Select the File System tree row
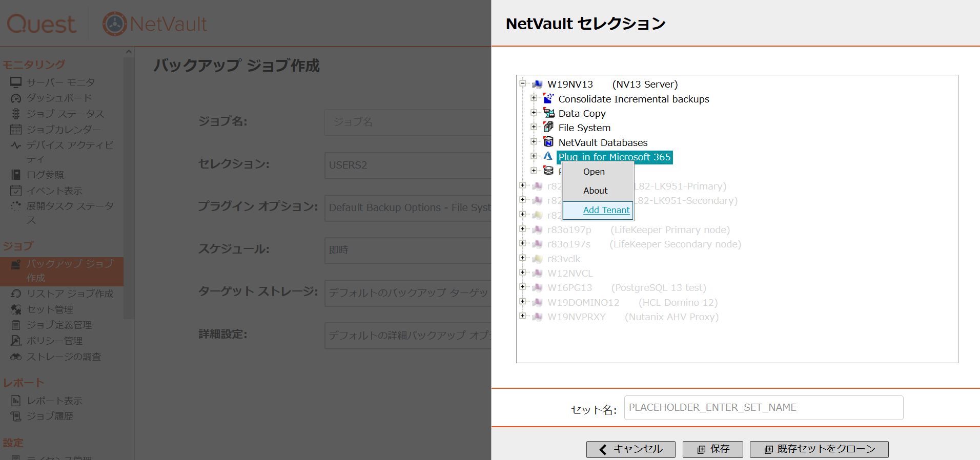Viewport: 980px width, 460px height. [x=584, y=128]
